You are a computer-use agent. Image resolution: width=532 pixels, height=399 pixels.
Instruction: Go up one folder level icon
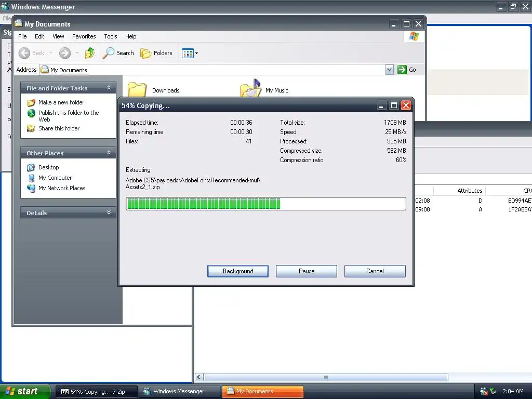(90, 53)
